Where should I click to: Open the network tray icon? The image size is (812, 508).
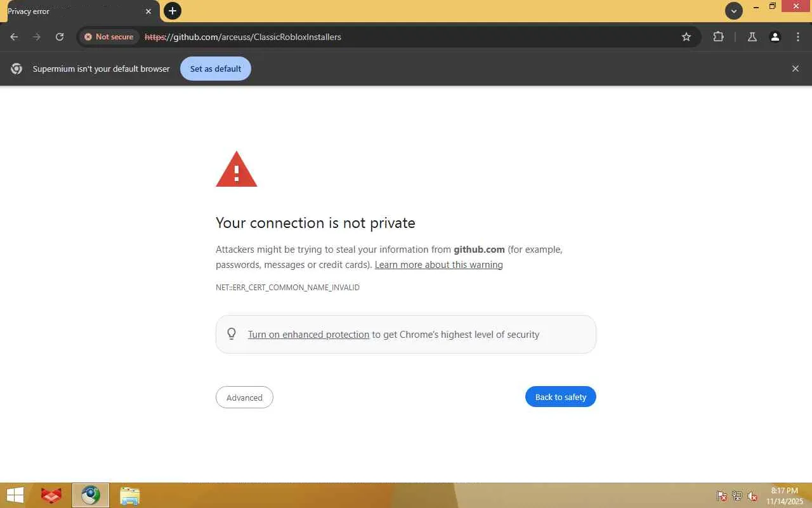pyautogui.click(x=737, y=496)
